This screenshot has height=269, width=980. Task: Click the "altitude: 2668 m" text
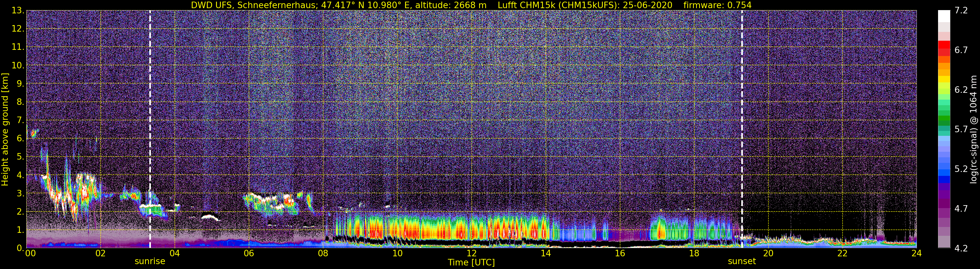(451, 5)
